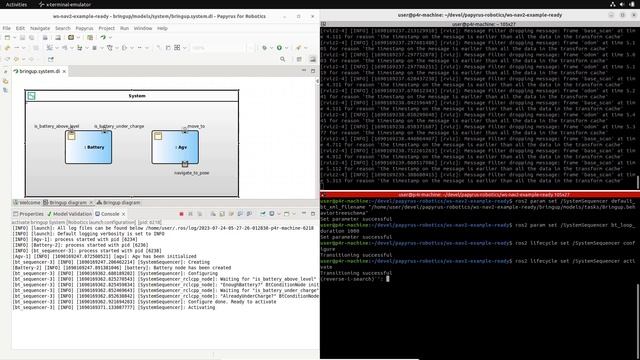Switch to the Welcome tab
640x360 pixels.
point(27,202)
